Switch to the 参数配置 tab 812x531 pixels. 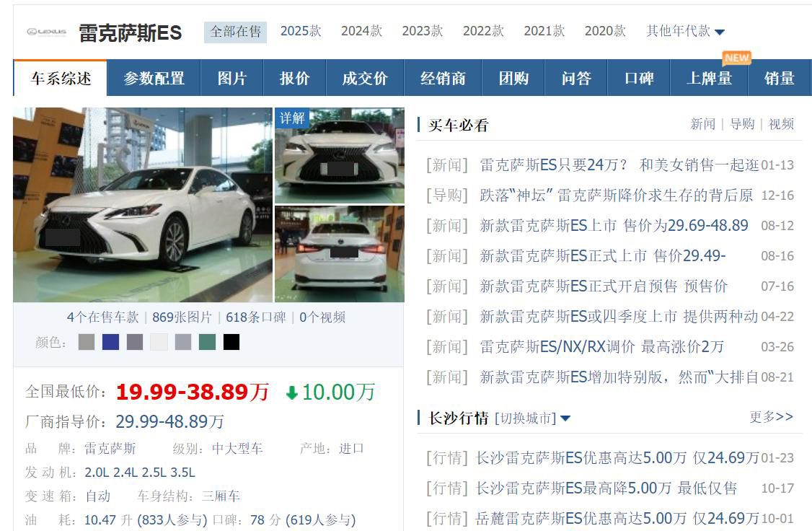tap(154, 78)
